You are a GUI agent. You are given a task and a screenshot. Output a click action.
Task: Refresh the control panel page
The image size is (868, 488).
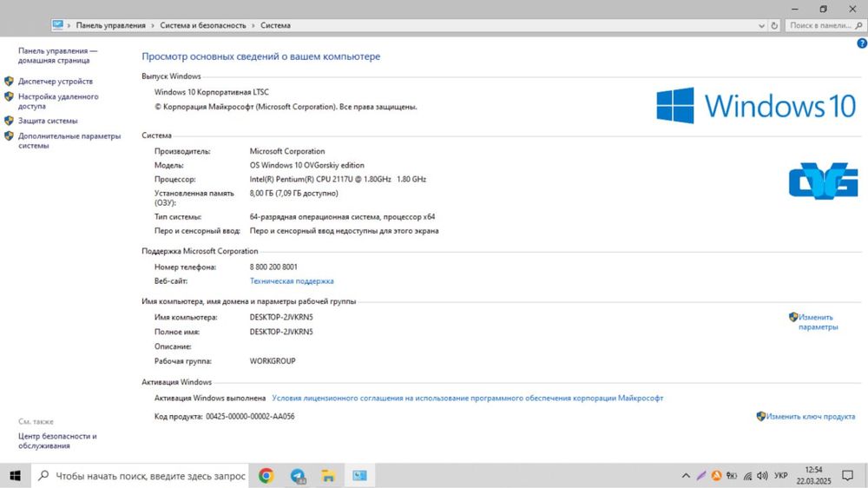coord(774,25)
